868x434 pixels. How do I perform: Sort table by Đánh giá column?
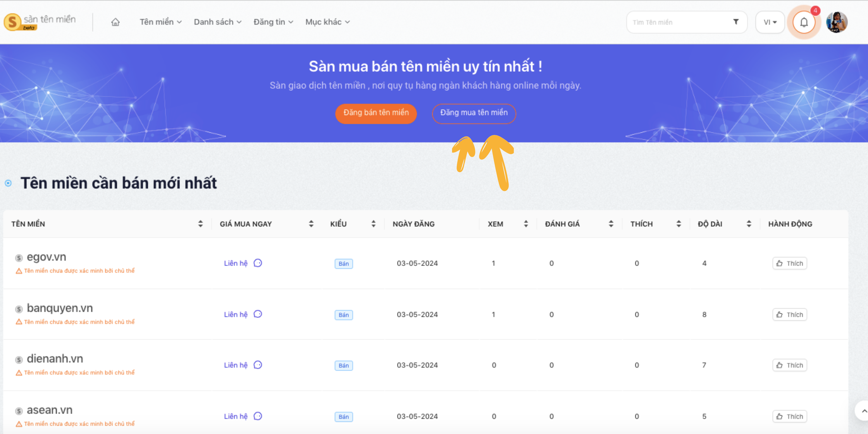point(611,224)
